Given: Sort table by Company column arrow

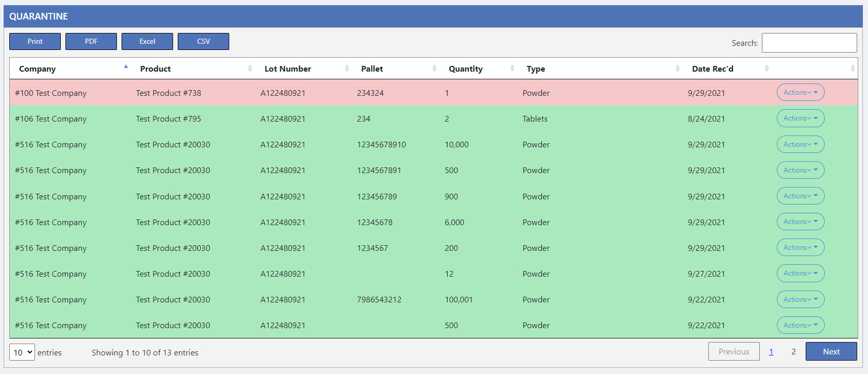Looking at the screenshot, I should [x=126, y=66].
